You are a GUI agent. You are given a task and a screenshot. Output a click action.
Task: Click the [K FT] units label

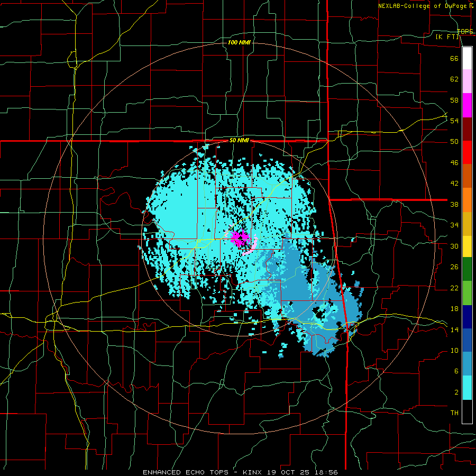tap(447, 36)
